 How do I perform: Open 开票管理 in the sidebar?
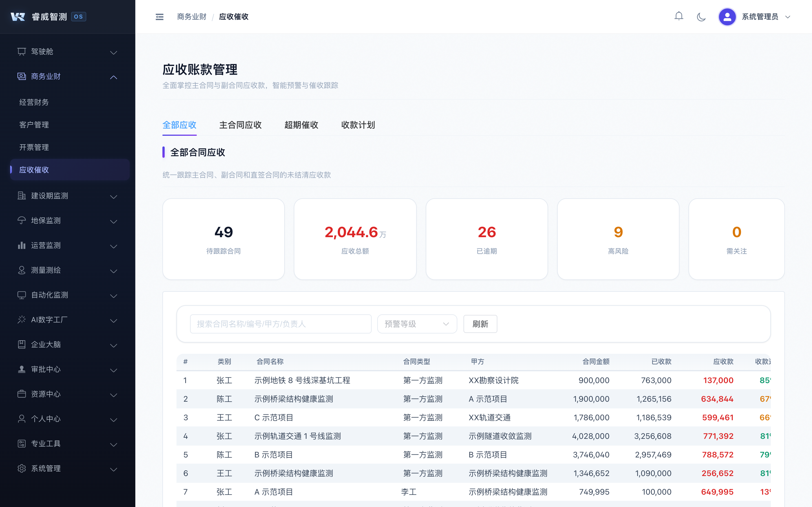tap(34, 147)
